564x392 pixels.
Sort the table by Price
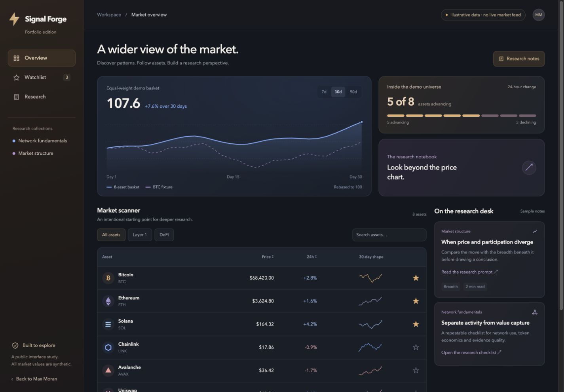click(x=268, y=257)
